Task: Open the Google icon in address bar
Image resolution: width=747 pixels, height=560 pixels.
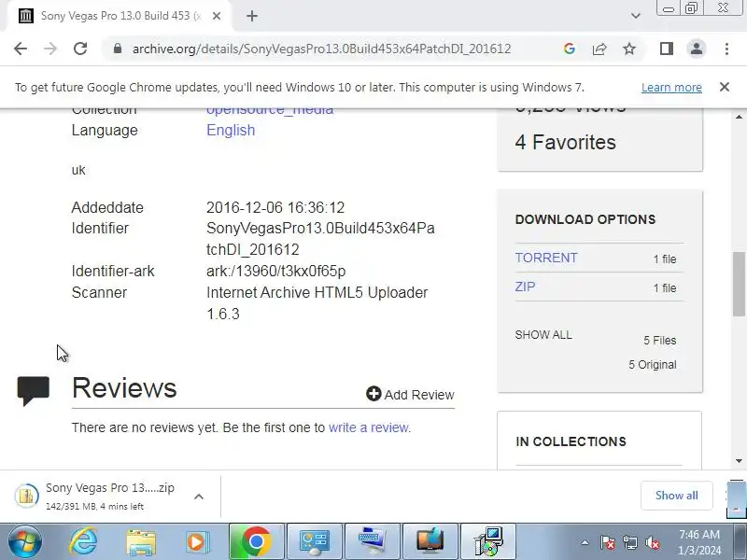Action: 569,49
